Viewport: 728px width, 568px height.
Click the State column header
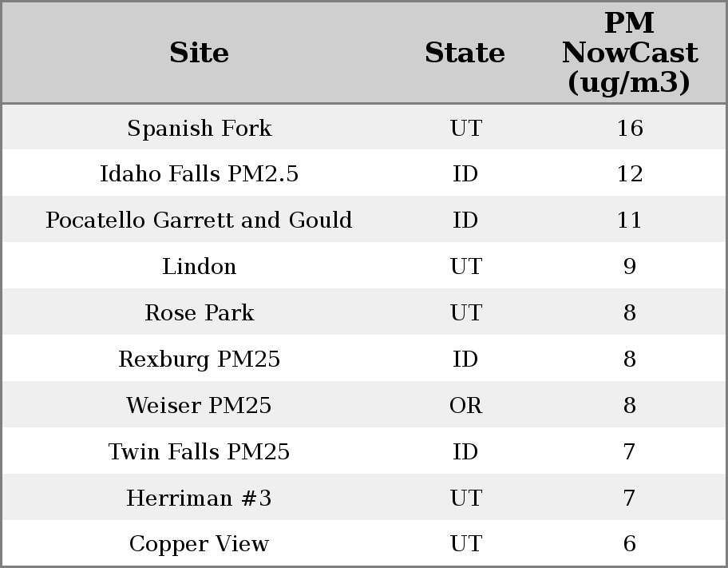465,53
